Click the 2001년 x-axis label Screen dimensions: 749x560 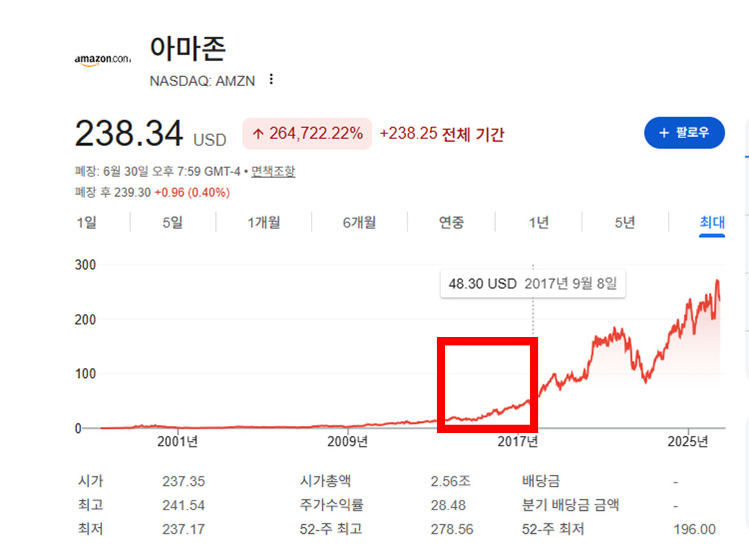point(178,441)
